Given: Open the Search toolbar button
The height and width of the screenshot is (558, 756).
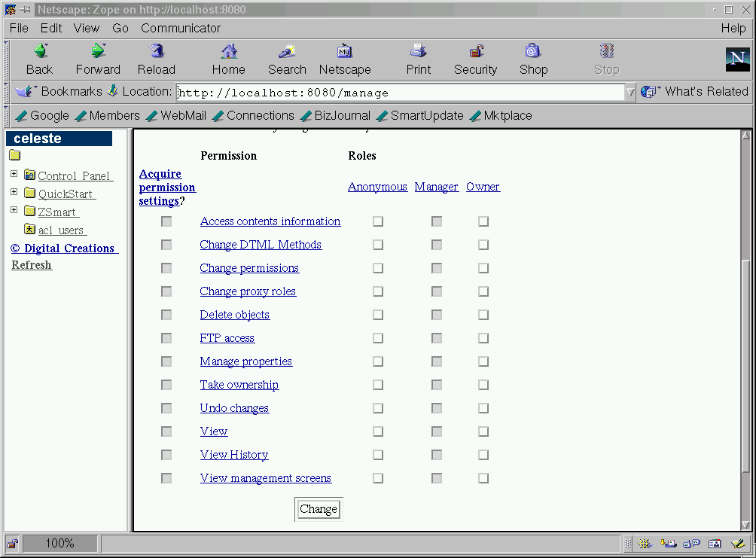Looking at the screenshot, I should 287,59.
